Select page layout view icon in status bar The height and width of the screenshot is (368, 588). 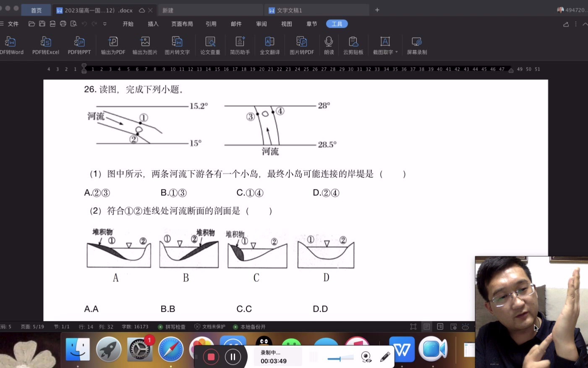pos(427,327)
